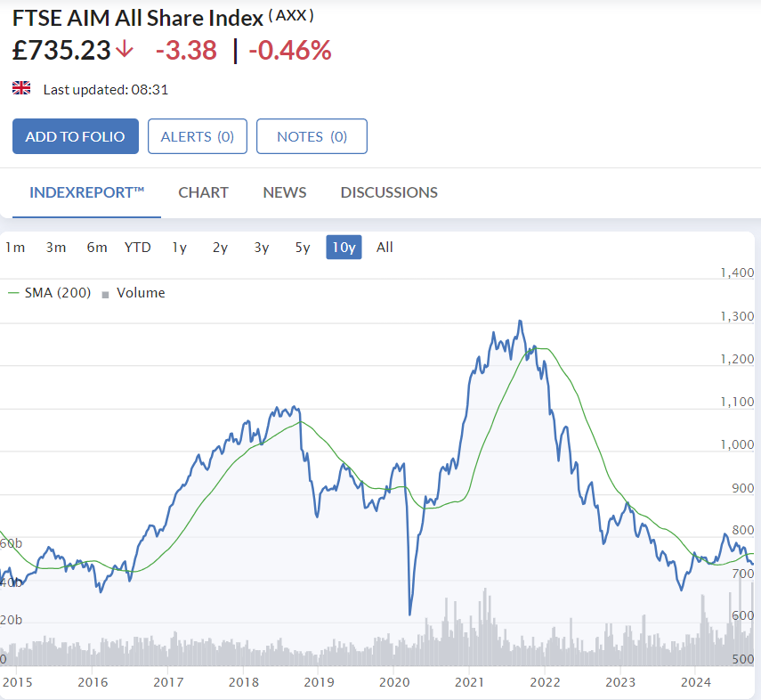Select the 3m time range
Screen dimensions: 761x700
click(56, 248)
